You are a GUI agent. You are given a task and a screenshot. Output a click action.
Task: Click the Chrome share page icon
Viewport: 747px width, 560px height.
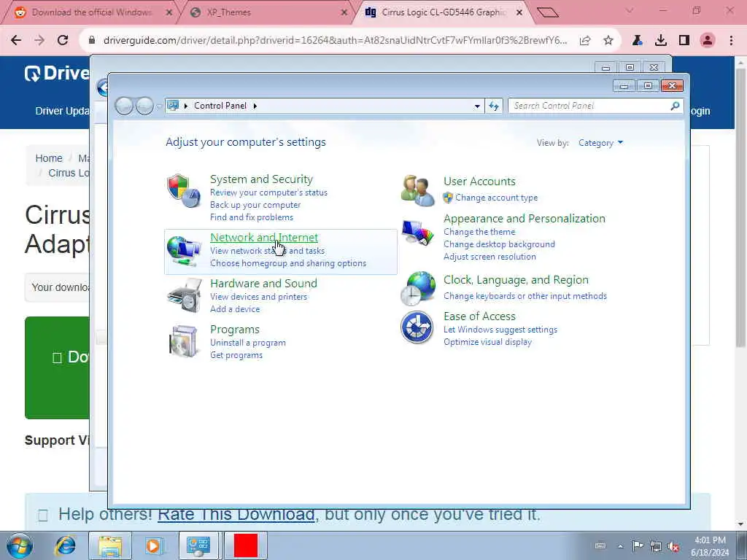[x=585, y=41]
